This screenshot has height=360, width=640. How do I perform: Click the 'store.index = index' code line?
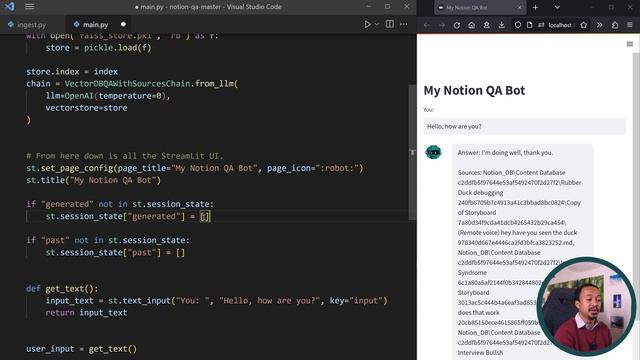[72, 71]
